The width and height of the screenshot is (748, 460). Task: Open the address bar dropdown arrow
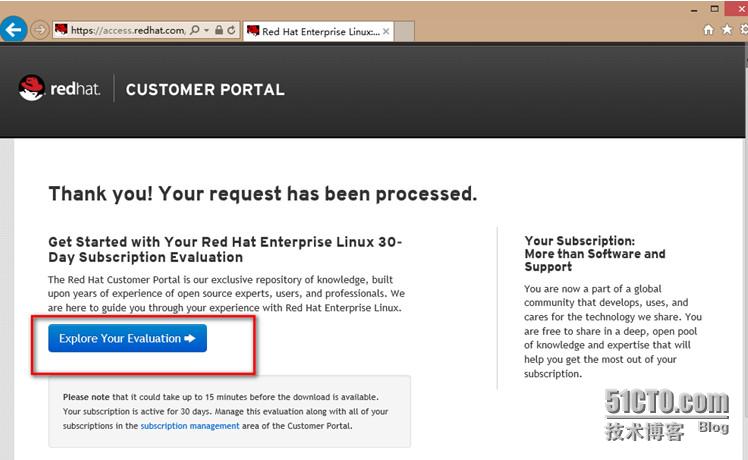tap(207, 30)
